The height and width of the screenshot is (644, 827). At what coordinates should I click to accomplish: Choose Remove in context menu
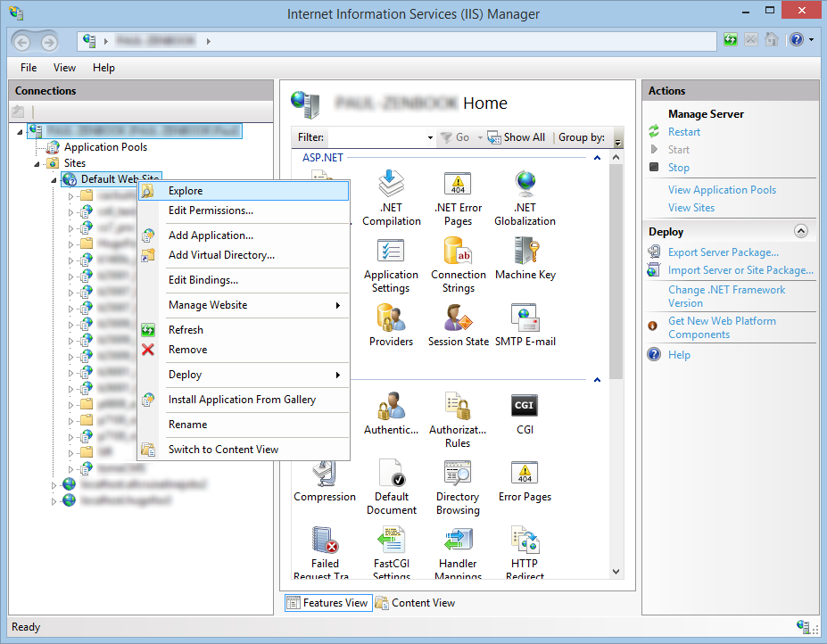(244, 350)
